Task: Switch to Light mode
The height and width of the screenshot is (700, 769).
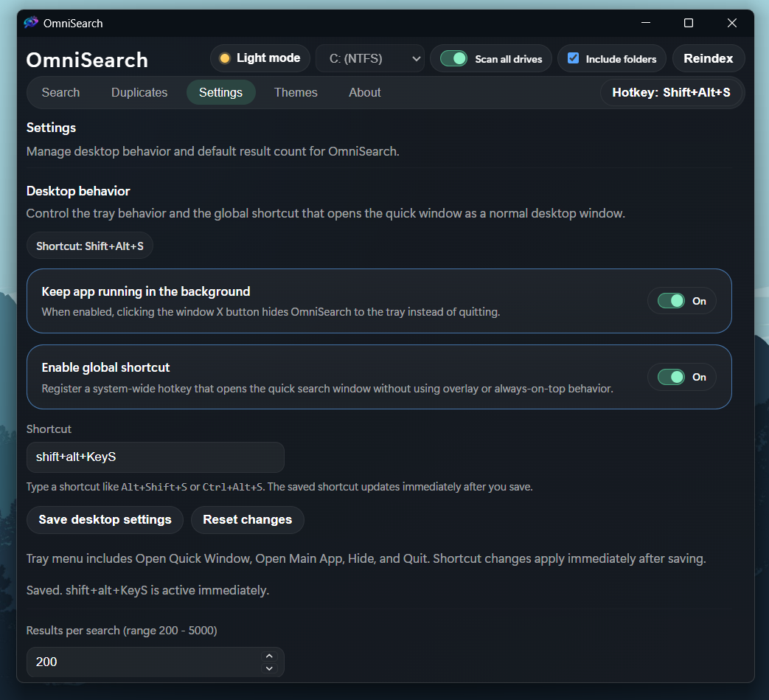Action: (x=260, y=58)
